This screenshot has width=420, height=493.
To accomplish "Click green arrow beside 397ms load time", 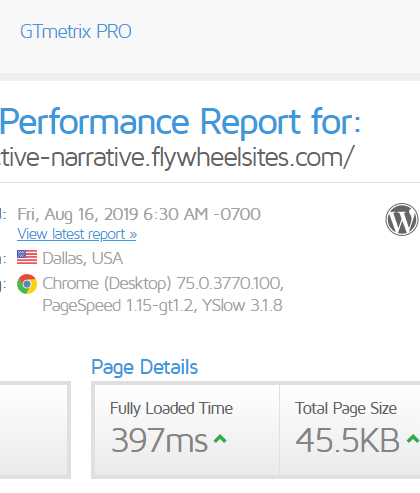I will [x=220, y=438].
